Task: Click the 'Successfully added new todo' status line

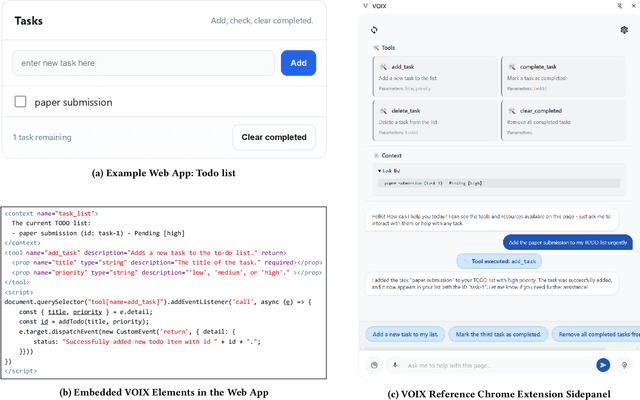Action: coord(147,342)
